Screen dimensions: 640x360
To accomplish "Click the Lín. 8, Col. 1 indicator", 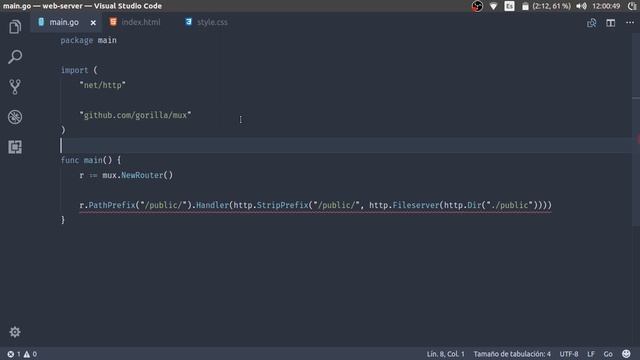I will (x=445, y=354).
